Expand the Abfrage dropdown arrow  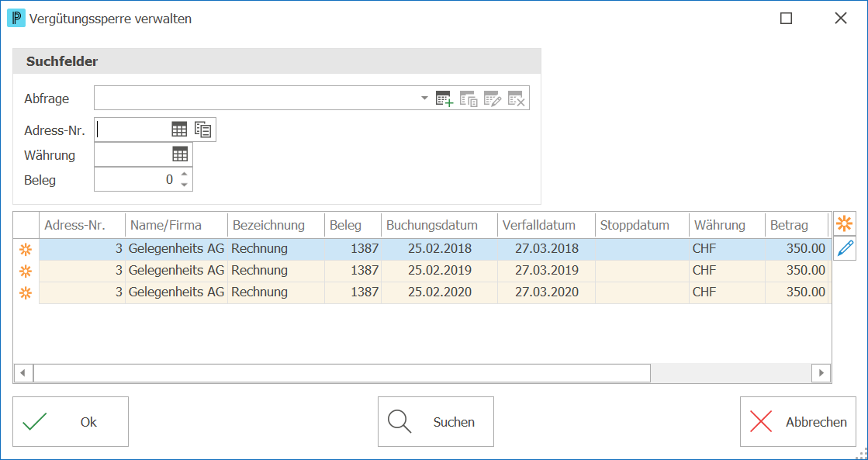tap(424, 99)
